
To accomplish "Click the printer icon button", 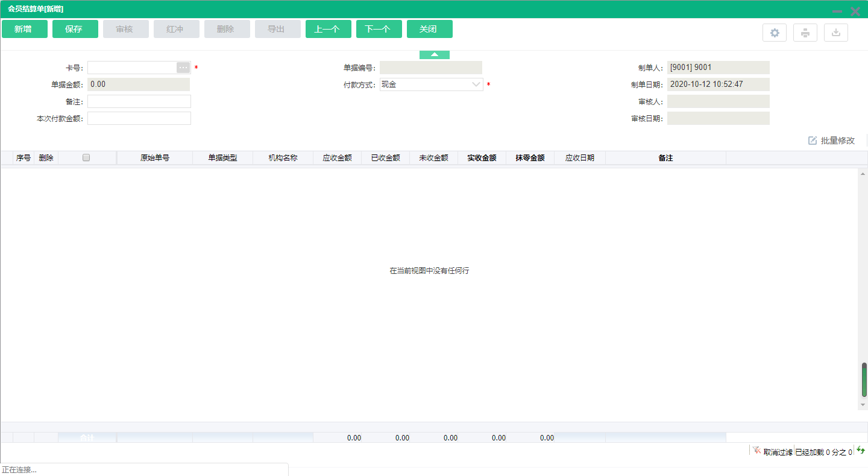I will point(805,33).
